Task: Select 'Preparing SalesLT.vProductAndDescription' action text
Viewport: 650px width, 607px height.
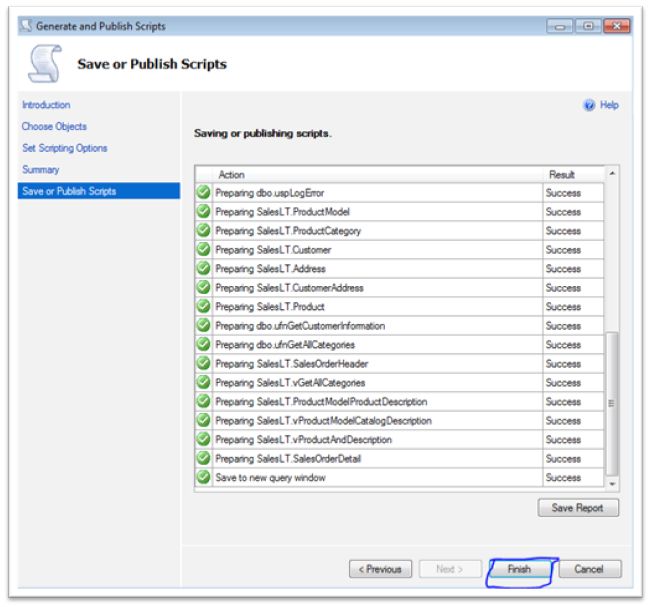Action: 303,440
